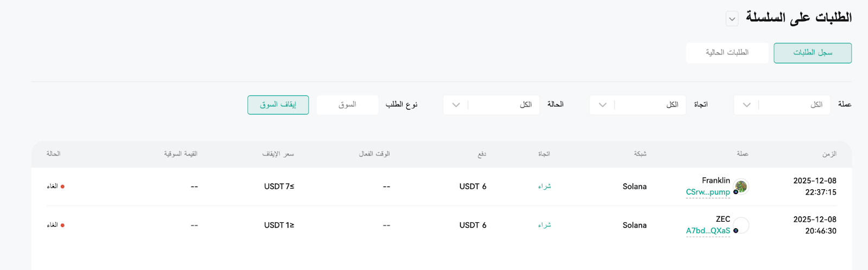The height and width of the screenshot is (270, 868).
Task: Click the chain badge beside A7bd...QXaS
Action: [x=736, y=230]
